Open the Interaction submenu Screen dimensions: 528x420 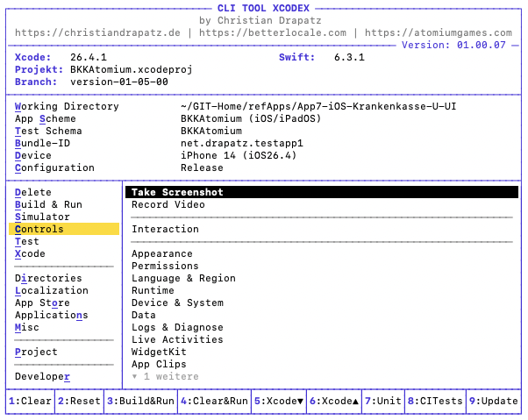(x=165, y=229)
